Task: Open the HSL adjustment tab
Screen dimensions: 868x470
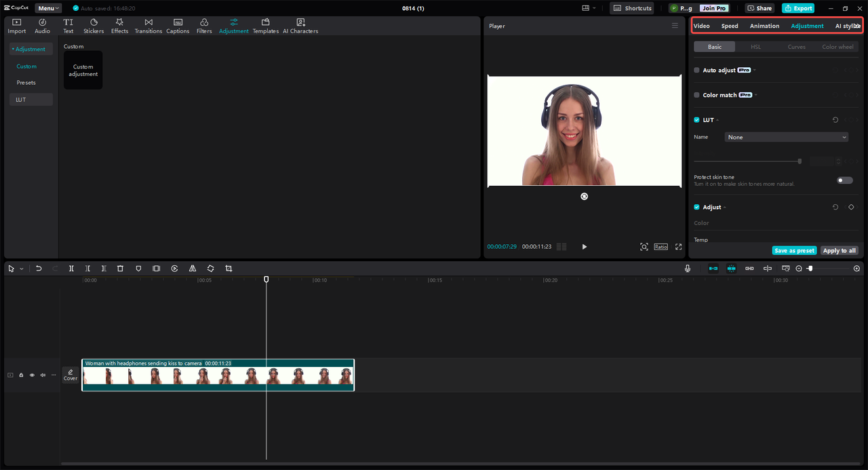Action: 755,47
